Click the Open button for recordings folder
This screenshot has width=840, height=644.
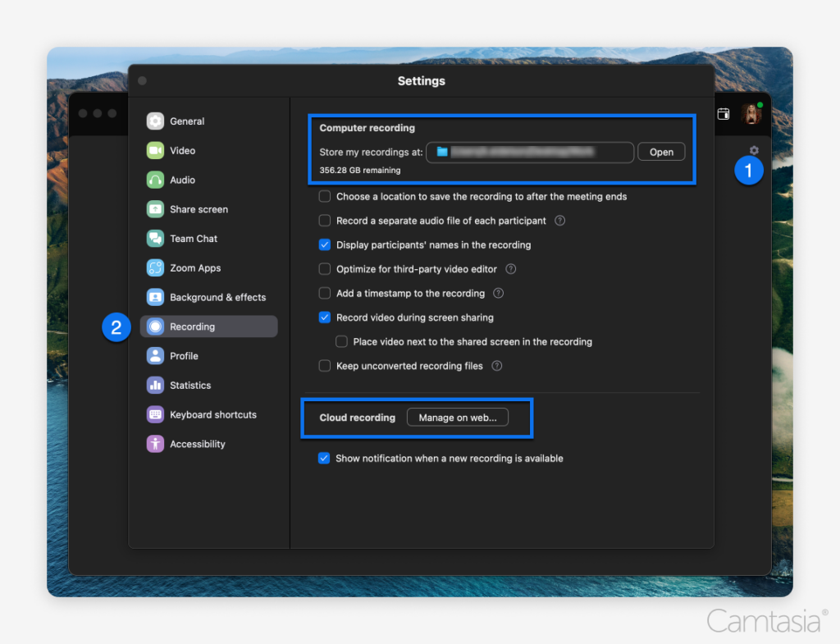661,152
